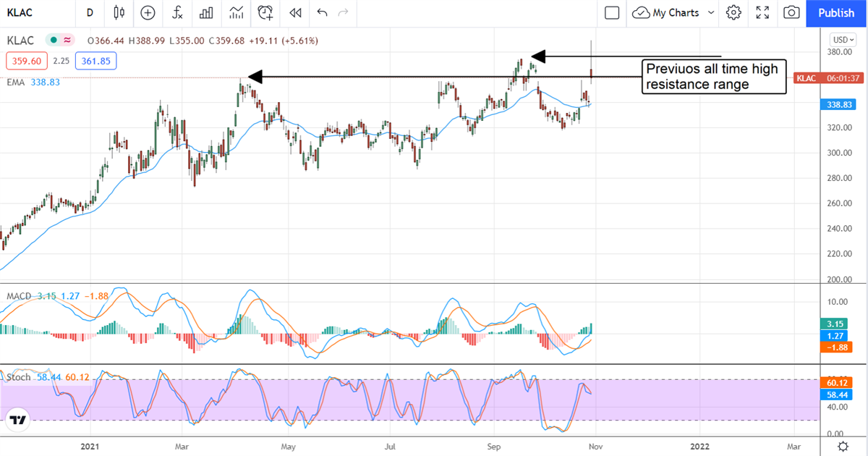Click the layout selection square icon
Image resolution: width=868 pixels, height=456 pixels.
[612, 12]
